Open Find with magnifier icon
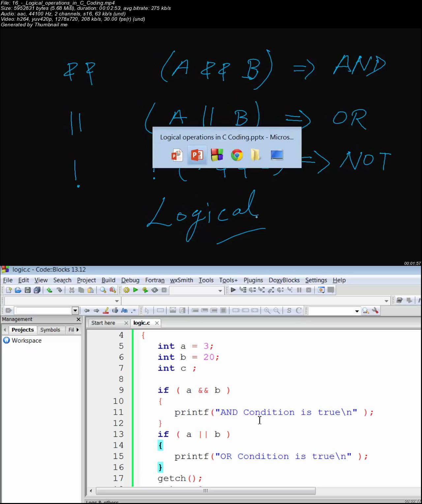Viewport: 422px width, 504px height. click(103, 290)
